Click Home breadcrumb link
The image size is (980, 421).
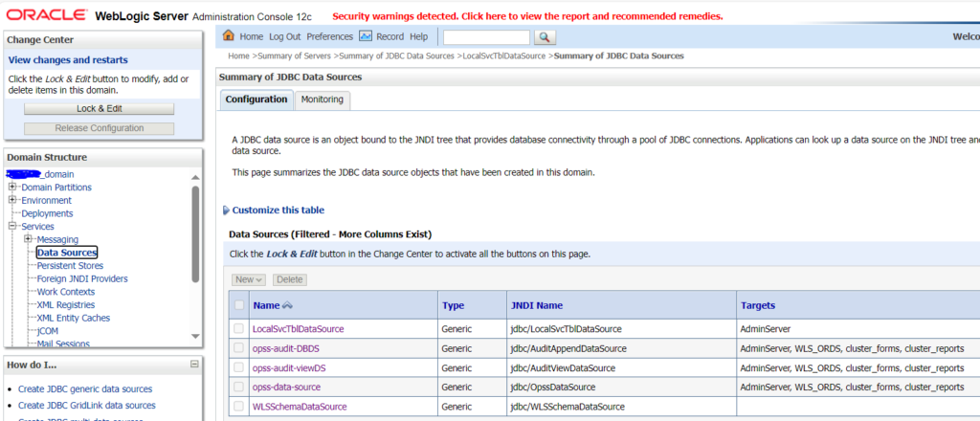(x=238, y=55)
